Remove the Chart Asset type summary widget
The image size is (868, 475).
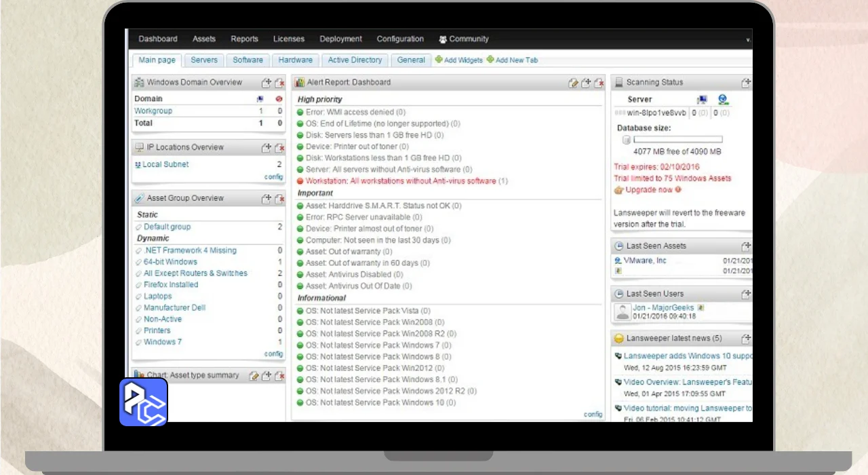(279, 375)
